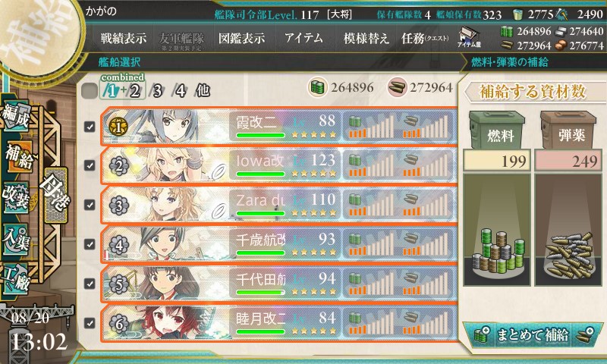Click the 燃料 fuel can icon
Screen dimensions: 607x364
point(497,130)
